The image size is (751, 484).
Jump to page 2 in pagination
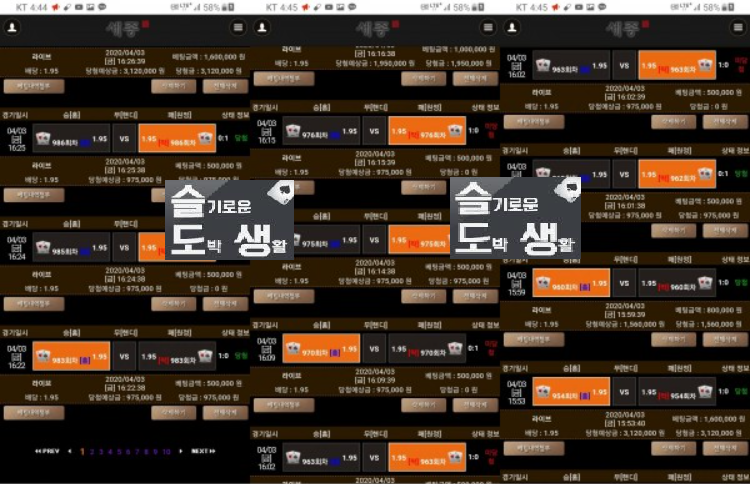(92, 451)
